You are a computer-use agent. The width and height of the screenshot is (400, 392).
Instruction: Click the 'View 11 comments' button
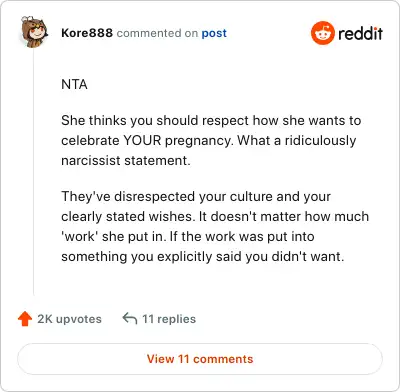point(200,359)
